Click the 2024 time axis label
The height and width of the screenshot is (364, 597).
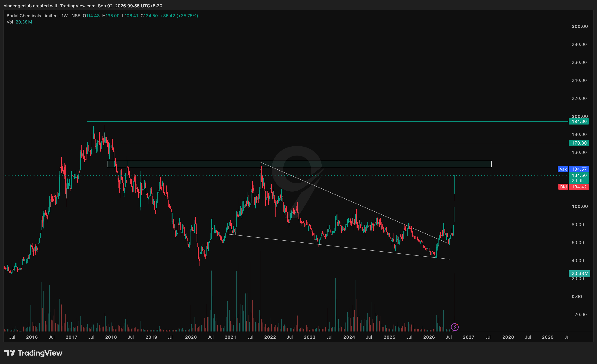pos(349,337)
